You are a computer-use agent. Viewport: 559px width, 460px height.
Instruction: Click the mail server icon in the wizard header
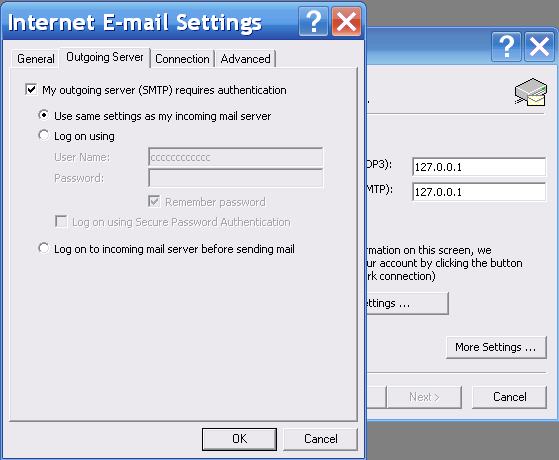click(531, 92)
